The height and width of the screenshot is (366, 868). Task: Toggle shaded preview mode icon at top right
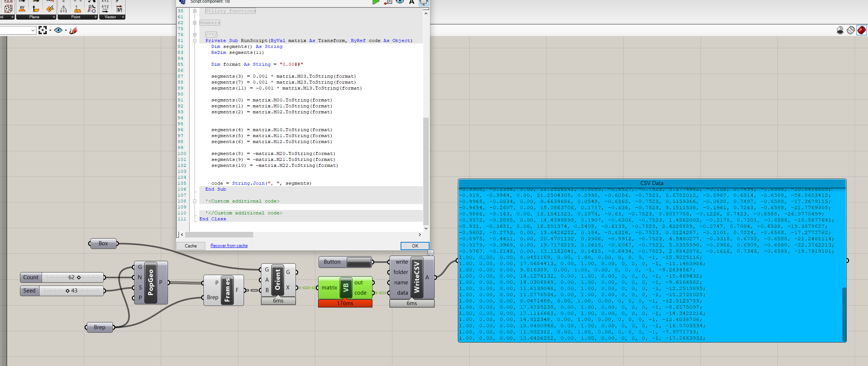pos(840,30)
